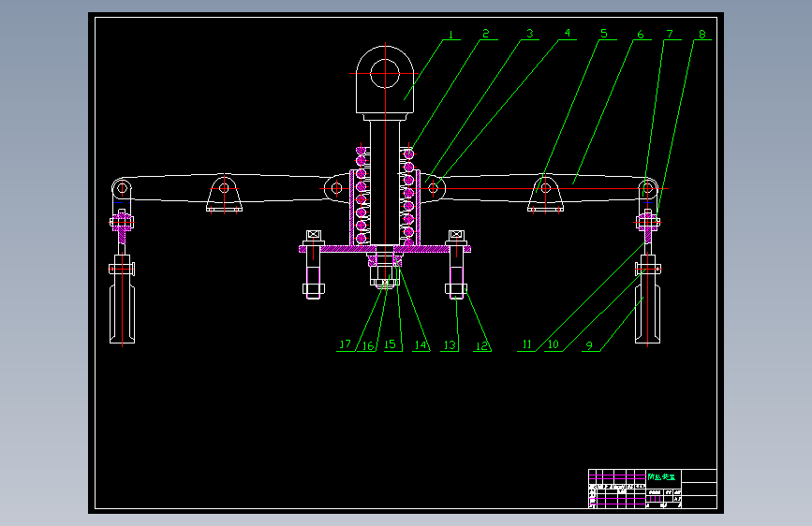Click part callout number 11
This screenshot has height=526, width=812.
pyautogui.click(x=526, y=344)
